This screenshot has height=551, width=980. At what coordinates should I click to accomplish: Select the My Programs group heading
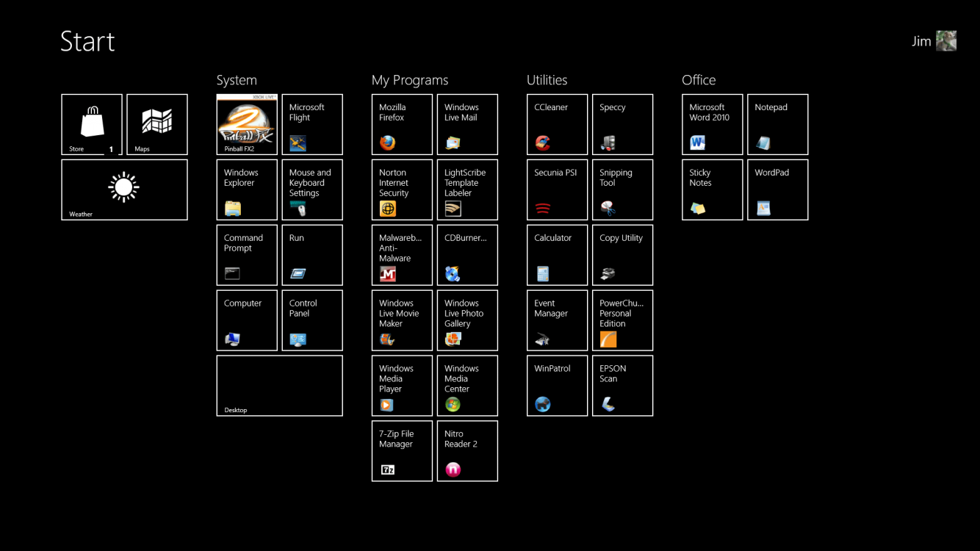(410, 80)
